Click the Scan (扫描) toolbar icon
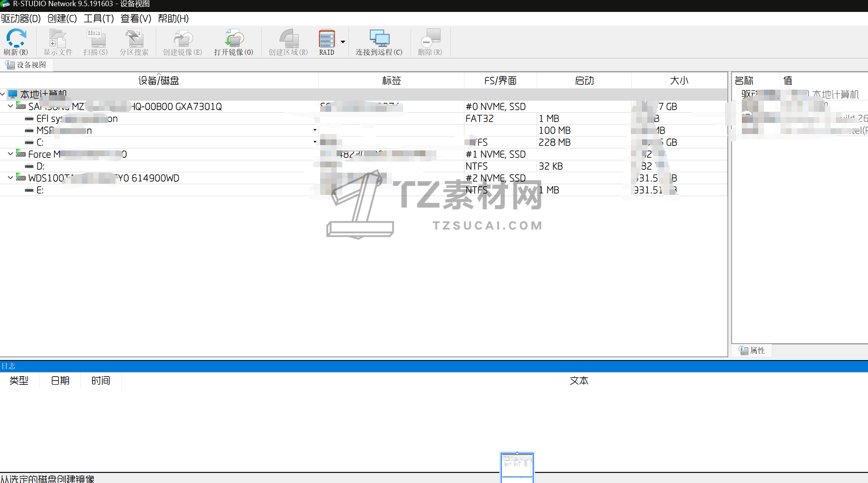Image resolution: width=868 pixels, height=483 pixels. click(x=95, y=38)
